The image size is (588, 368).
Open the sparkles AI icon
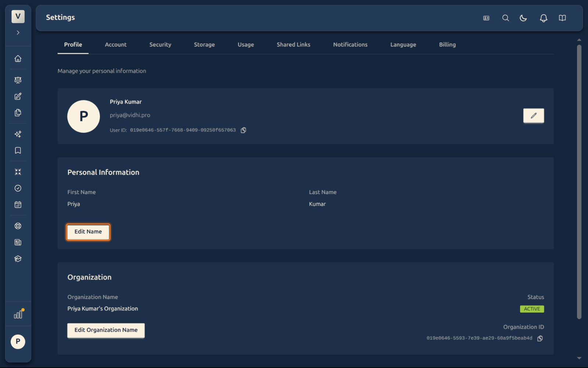pyautogui.click(x=18, y=134)
